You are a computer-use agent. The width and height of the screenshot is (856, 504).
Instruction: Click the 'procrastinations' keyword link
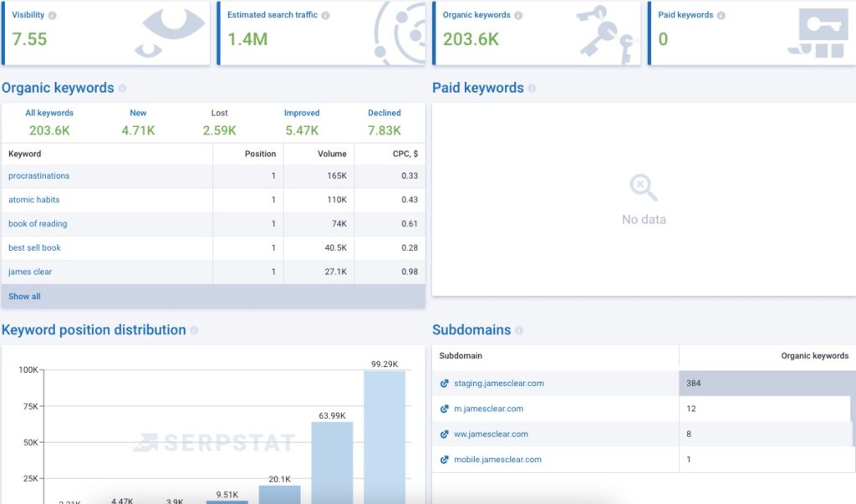point(38,176)
